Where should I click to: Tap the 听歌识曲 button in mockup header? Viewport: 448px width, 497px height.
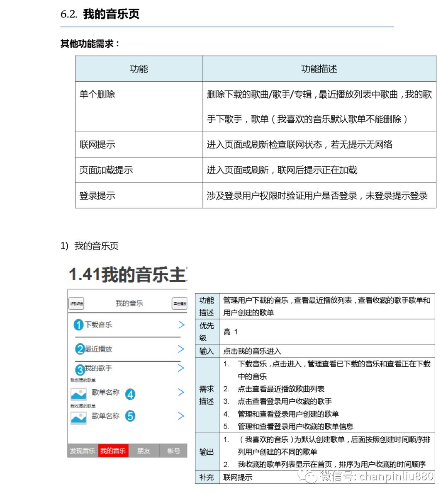tap(76, 303)
